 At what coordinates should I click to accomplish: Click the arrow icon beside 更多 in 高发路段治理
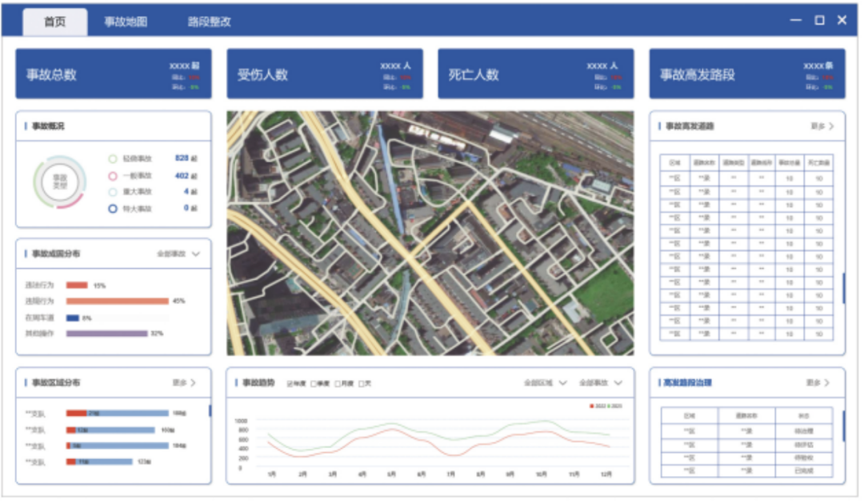(x=831, y=383)
